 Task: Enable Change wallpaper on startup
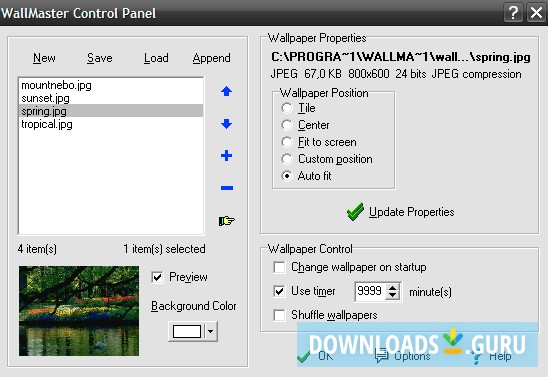tap(279, 268)
